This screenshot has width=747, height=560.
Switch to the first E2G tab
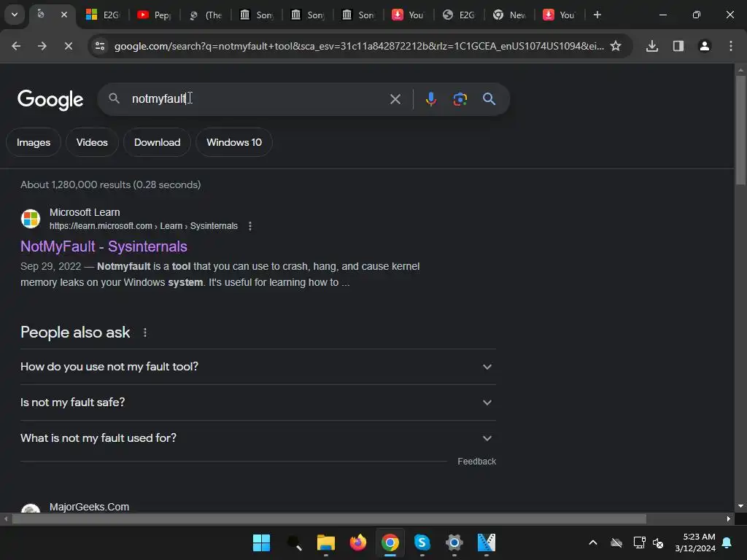[103, 15]
